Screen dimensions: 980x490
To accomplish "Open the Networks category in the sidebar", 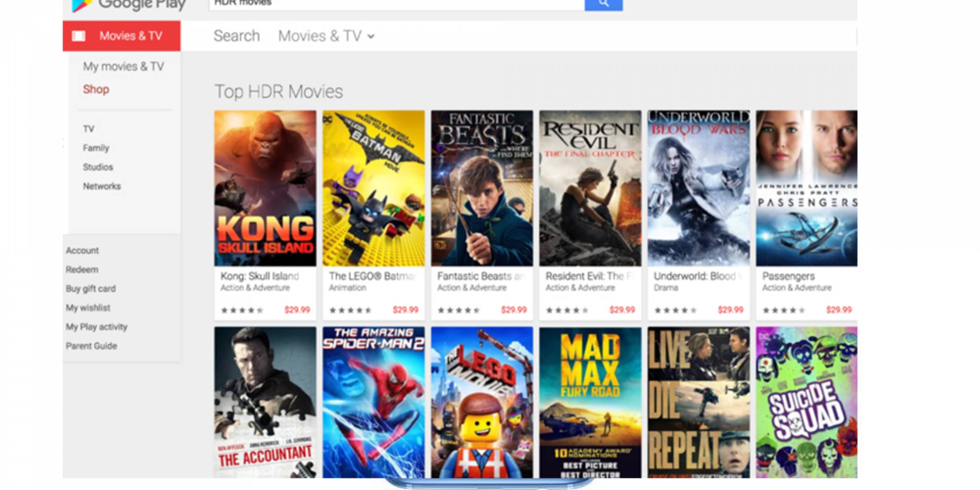I will [101, 186].
